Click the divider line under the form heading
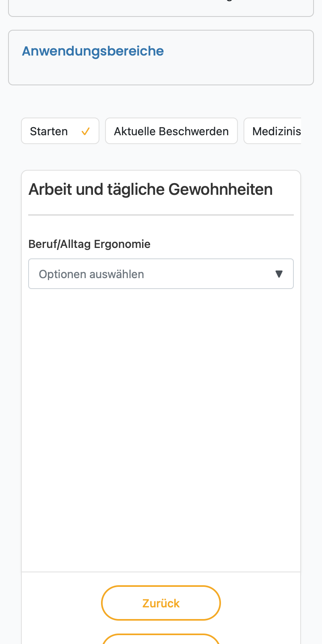Image resolution: width=322 pixels, height=644 pixels. [161, 215]
